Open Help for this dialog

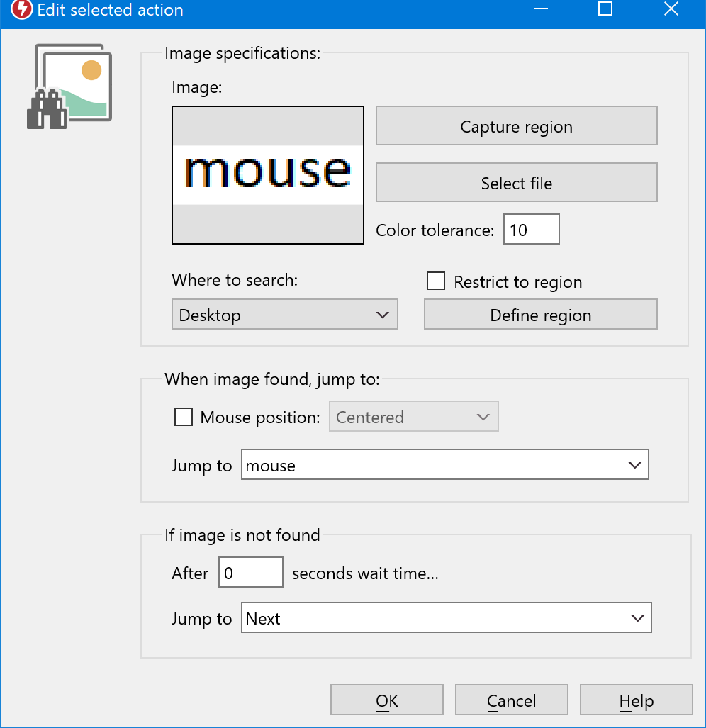(637, 700)
